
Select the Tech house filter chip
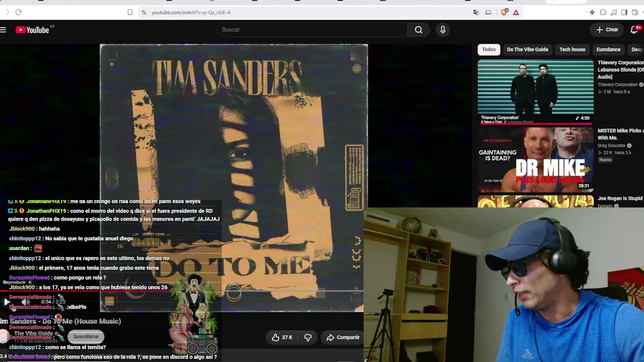572,49
